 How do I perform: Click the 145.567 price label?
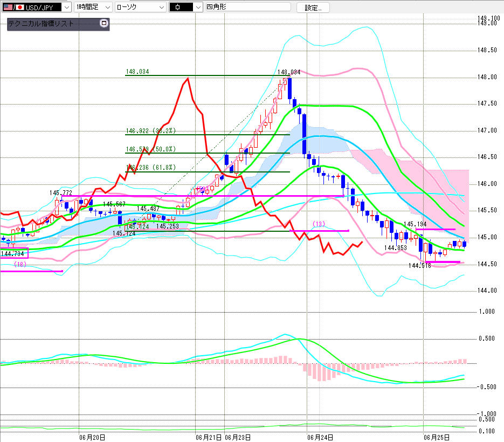tap(114, 204)
